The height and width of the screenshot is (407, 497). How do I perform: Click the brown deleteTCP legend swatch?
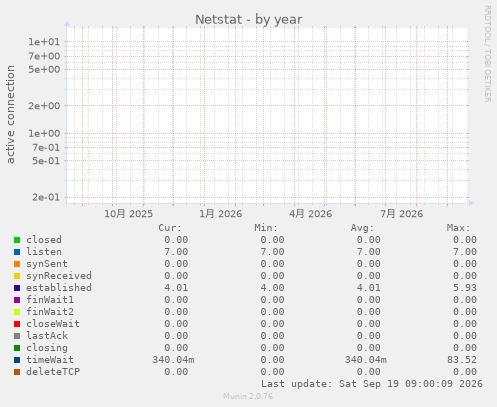tap(17, 372)
